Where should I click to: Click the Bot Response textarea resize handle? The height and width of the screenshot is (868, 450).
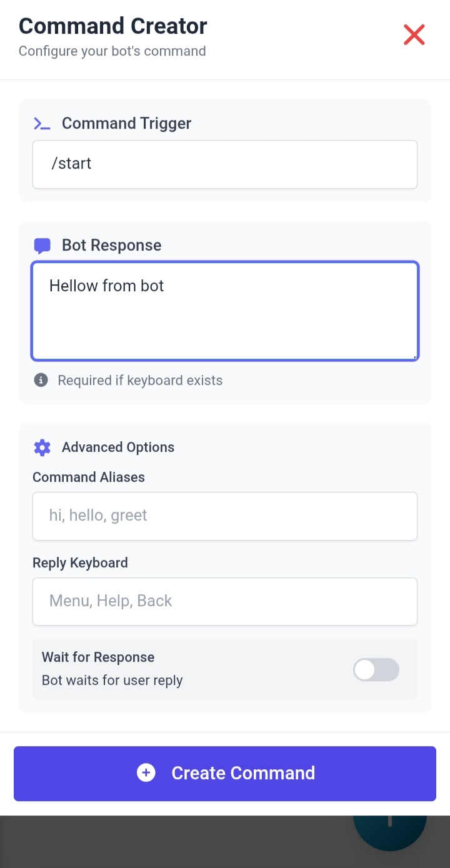click(414, 357)
